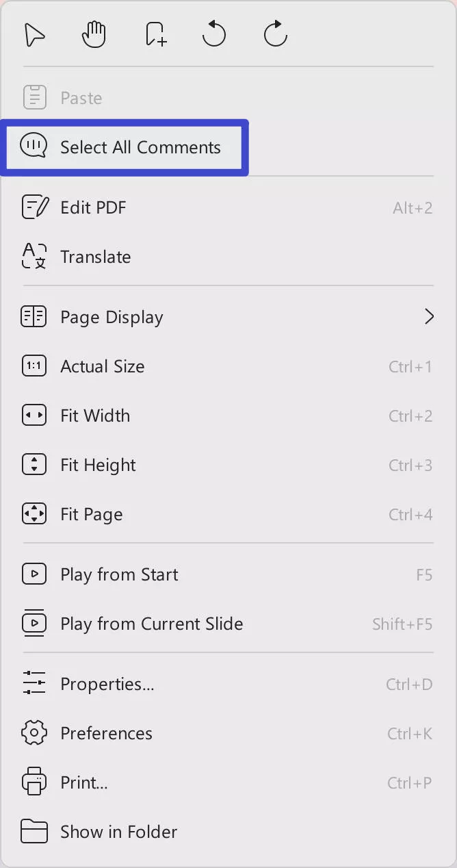Click the printer icon next to Print
The height and width of the screenshot is (868, 457).
(x=34, y=782)
